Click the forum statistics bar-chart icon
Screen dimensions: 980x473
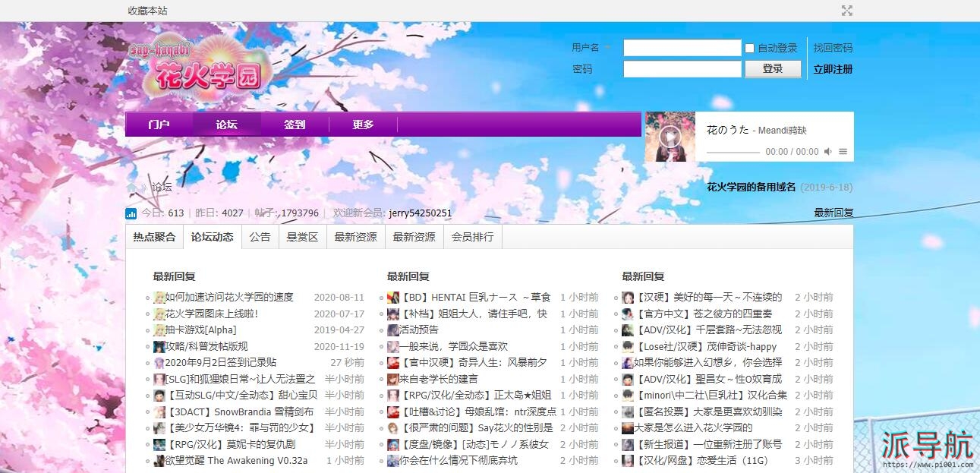(x=131, y=213)
